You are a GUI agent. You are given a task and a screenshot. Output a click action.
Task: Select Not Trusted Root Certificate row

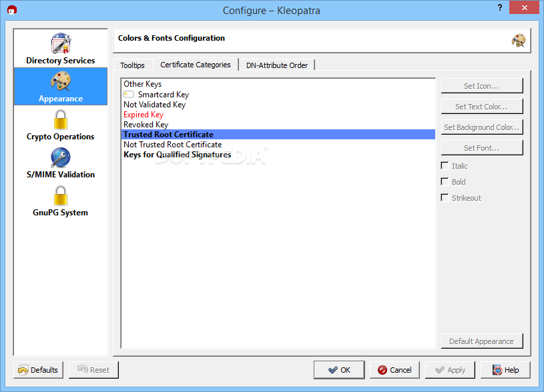pos(278,145)
